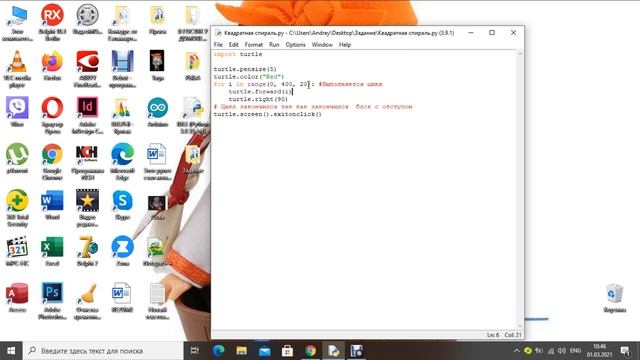Select the red RX Delphi 10.3 desktop icon
The image size is (640, 360).
tap(52, 23)
